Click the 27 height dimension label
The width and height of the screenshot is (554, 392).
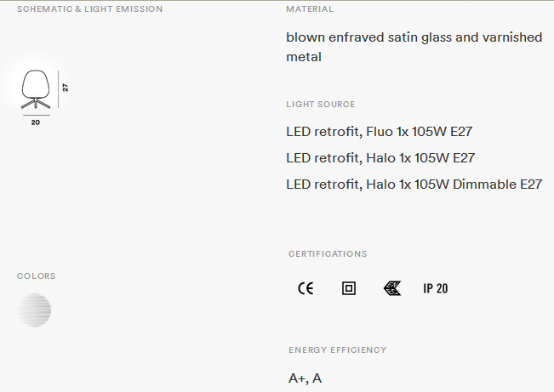point(65,88)
